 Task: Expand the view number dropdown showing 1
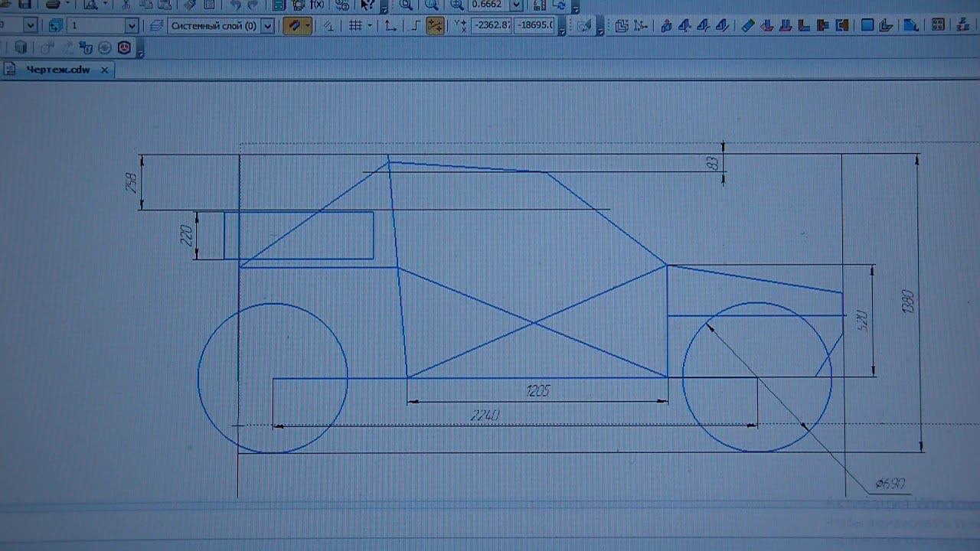(x=131, y=25)
